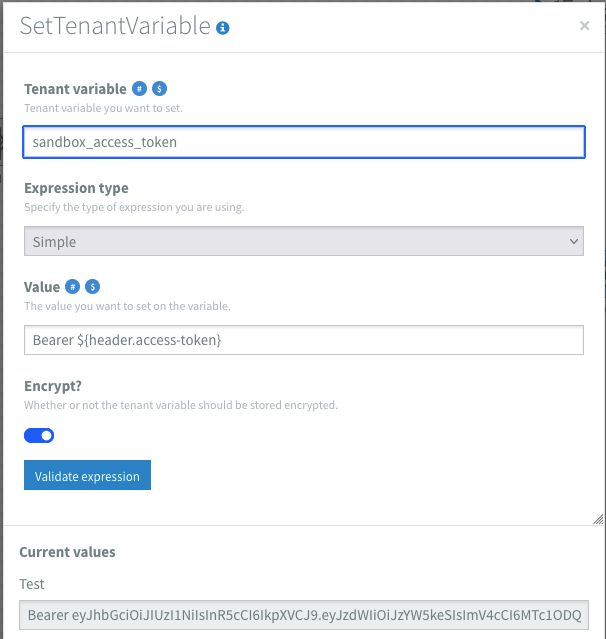Click the $ icon next to Tenant variable

[x=159, y=89]
